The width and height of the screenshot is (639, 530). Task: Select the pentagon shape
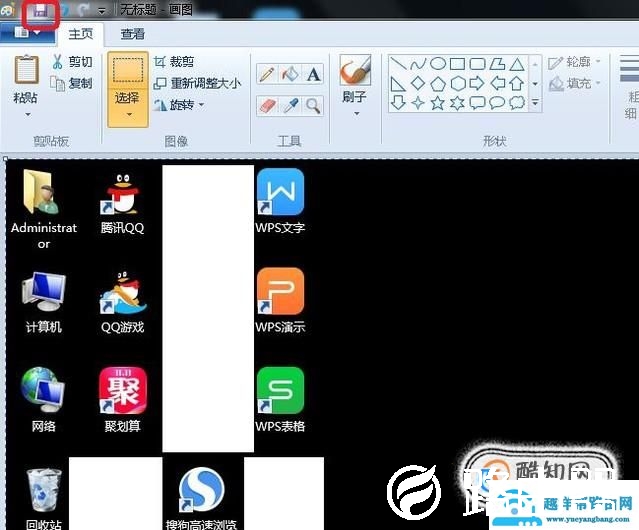438,84
